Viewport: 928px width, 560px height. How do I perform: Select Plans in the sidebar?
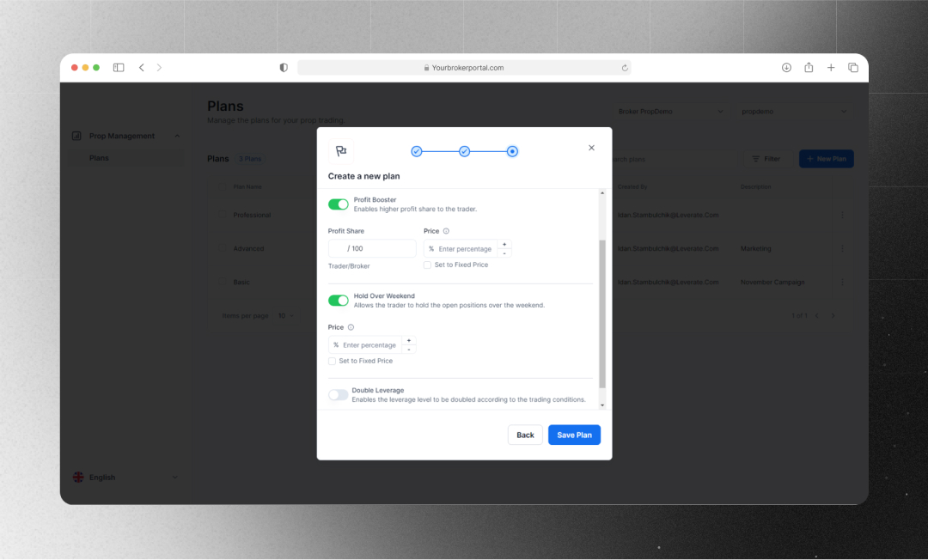pos(100,158)
